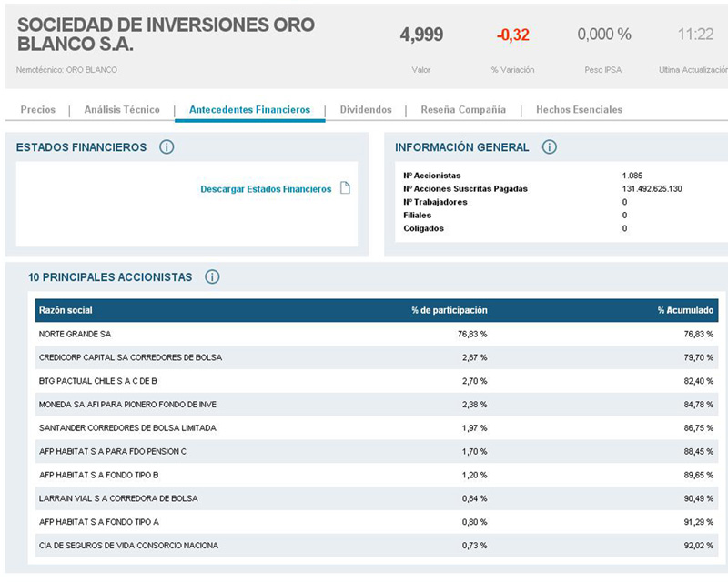The width and height of the screenshot is (728, 582).
Task: Click the company title Sociedad de Inversiones Oro Blanco
Action: pyautogui.click(x=166, y=35)
